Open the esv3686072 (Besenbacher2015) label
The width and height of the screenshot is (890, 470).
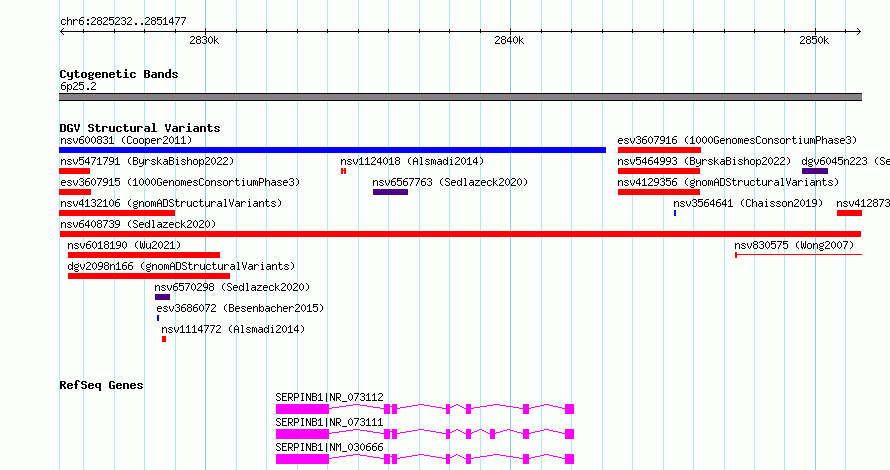[240, 308]
